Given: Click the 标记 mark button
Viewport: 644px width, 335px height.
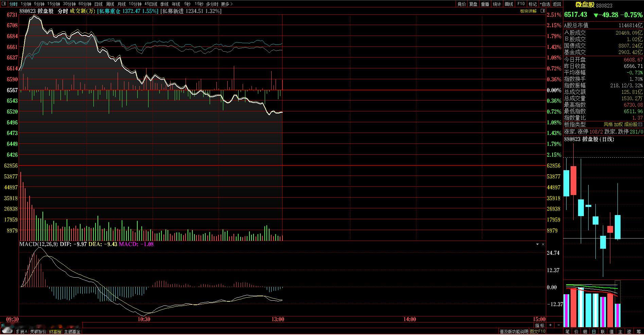Looking at the screenshot, I should [533, 4].
